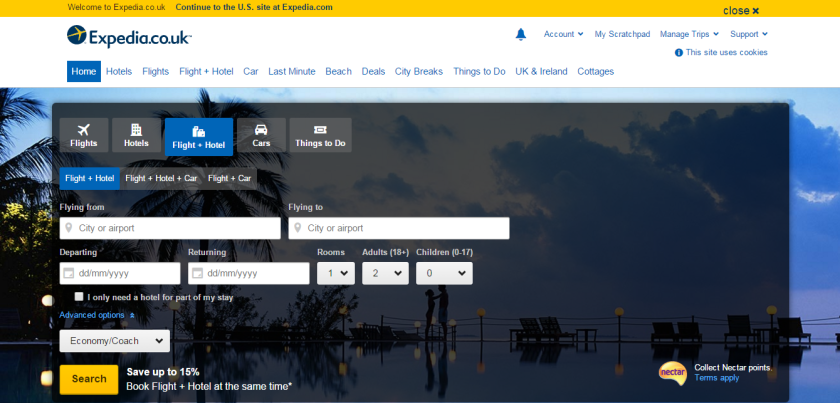Expand the Account menu

pos(563,34)
